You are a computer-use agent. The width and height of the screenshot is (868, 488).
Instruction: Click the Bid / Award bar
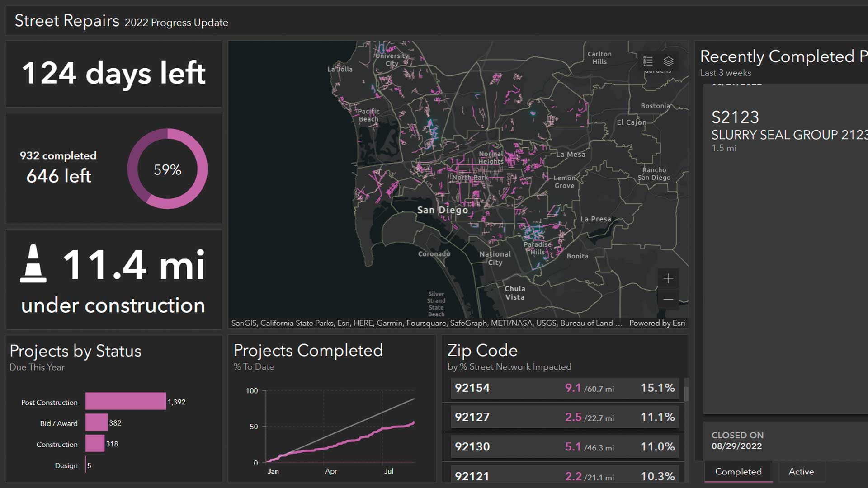tap(96, 422)
